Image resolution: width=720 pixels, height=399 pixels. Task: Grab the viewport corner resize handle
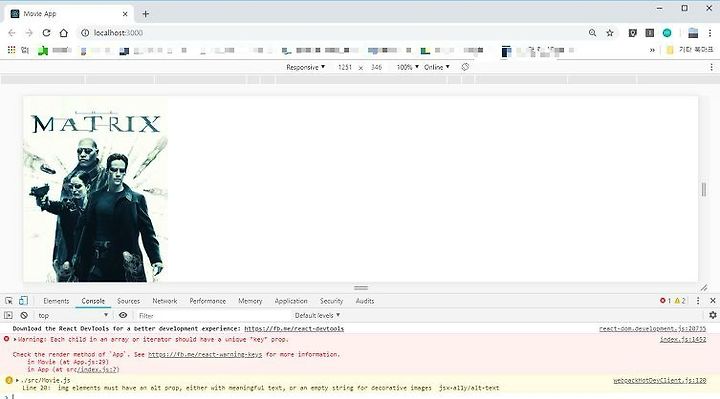point(704,288)
